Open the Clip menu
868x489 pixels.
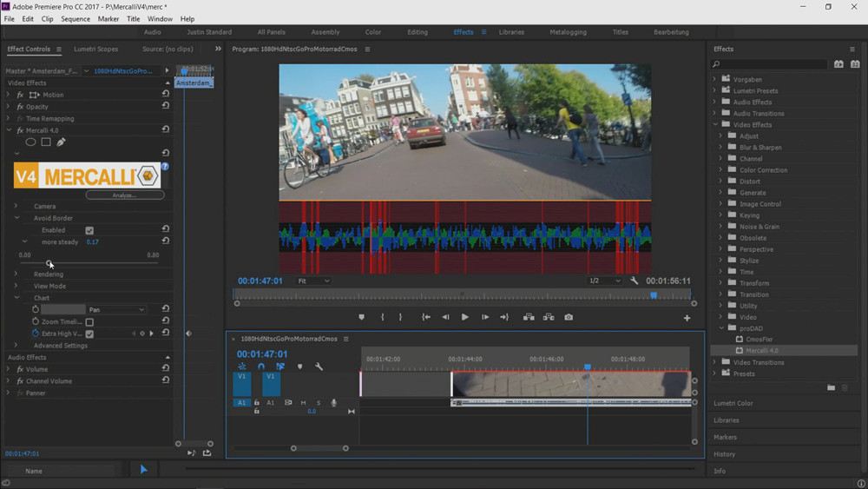point(48,19)
